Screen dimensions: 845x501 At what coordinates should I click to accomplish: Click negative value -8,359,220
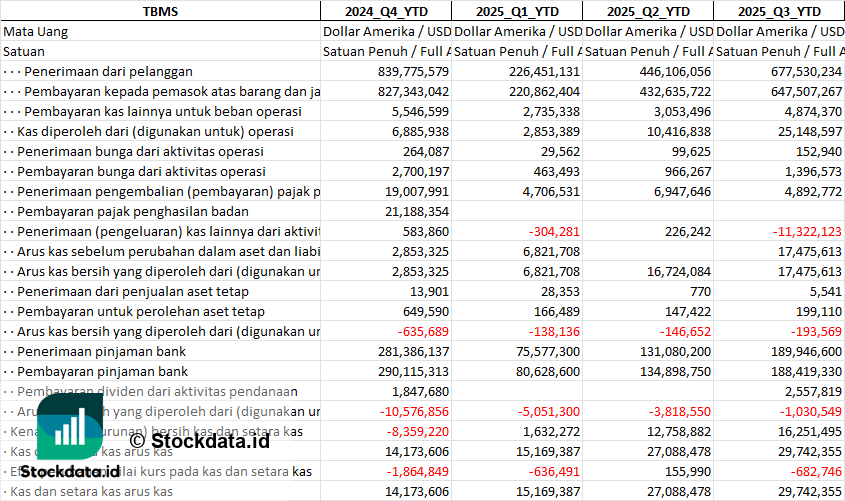tap(418, 431)
